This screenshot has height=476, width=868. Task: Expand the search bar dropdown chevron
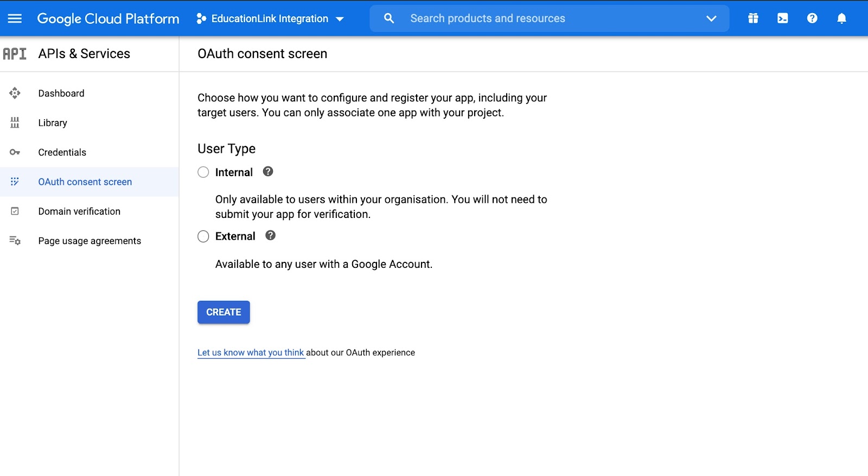(711, 18)
